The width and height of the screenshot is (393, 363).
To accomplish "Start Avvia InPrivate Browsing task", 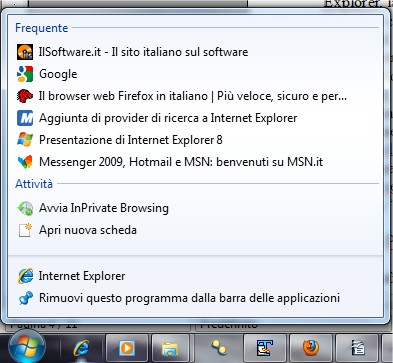I will [196, 208].
